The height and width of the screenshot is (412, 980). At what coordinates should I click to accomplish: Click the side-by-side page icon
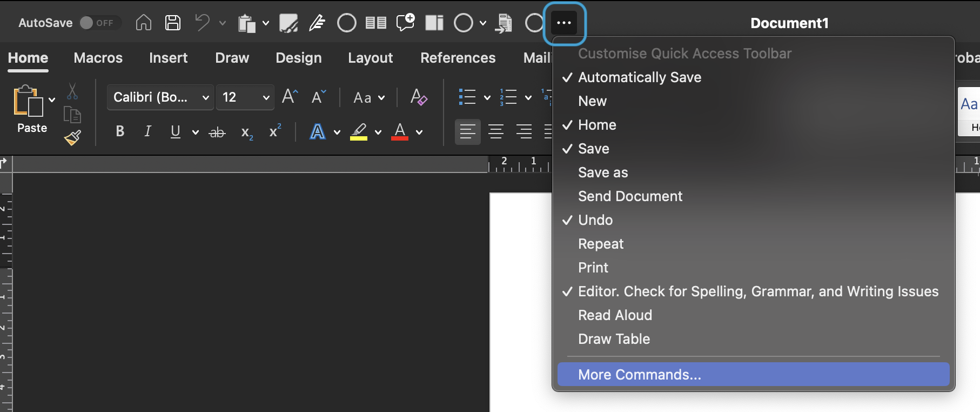point(434,23)
